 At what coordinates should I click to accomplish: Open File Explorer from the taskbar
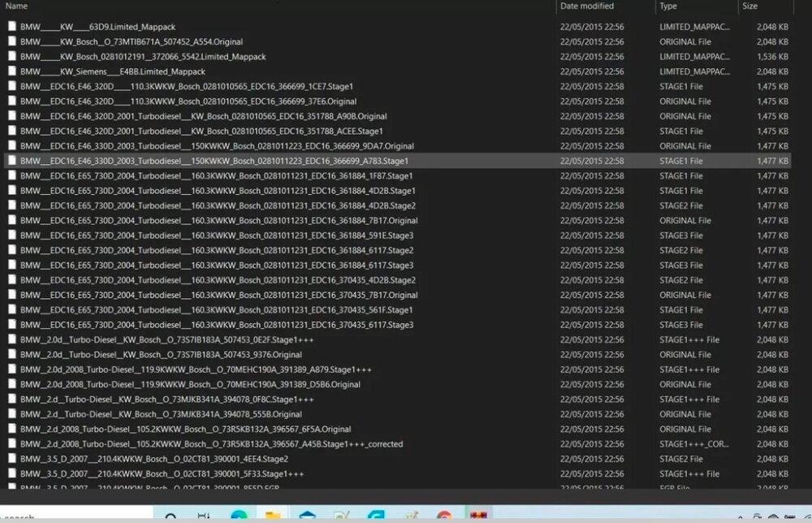(273, 515)
